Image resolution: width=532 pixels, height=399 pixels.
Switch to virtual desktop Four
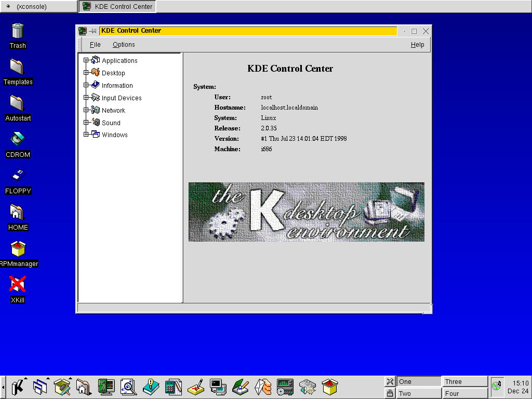(x=465, y=393)
